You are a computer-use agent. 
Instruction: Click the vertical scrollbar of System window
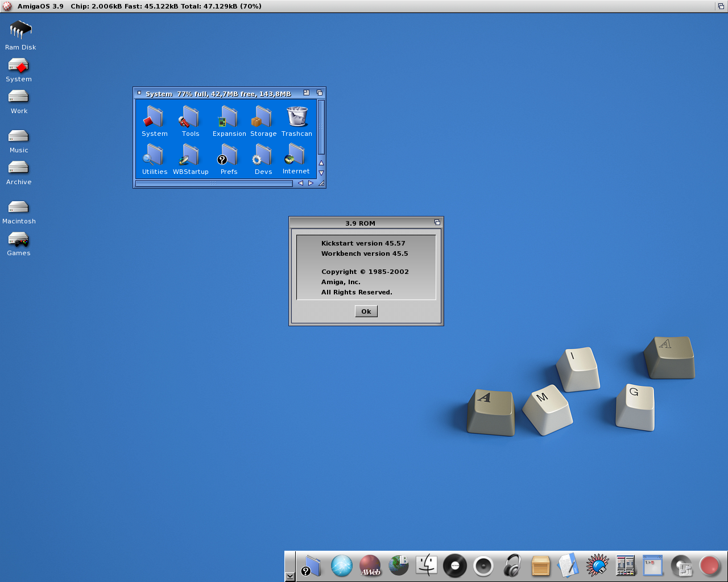coord(321,128)
